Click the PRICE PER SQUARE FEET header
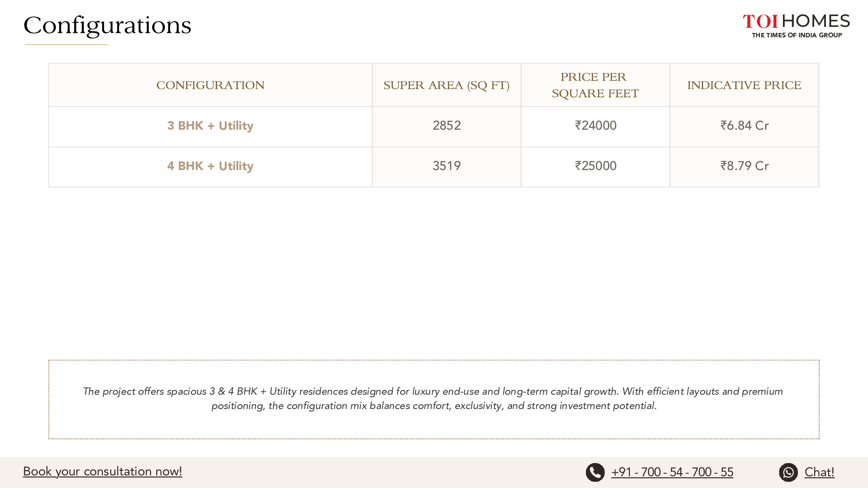 [595, 85]
